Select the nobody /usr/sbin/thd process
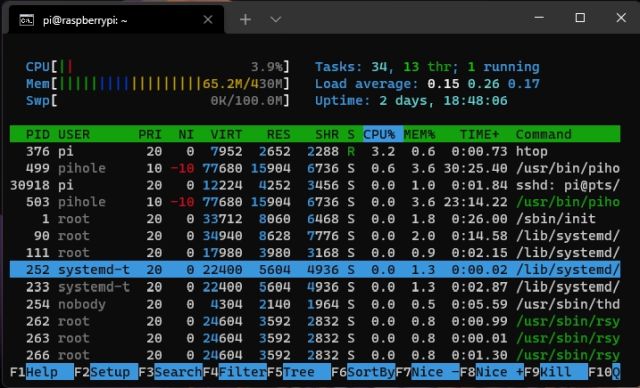Image resolution: width=640 pixels, height=388 pixels. coord(315,304)
